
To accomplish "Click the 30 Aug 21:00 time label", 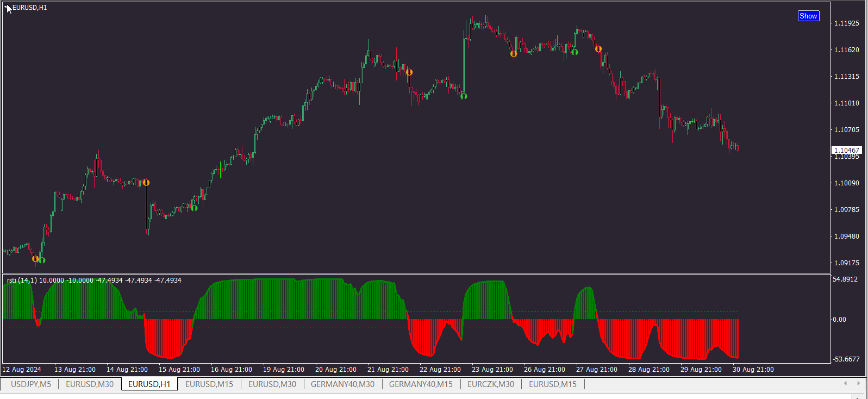I will pyautogui.click(x=753, y=370).
